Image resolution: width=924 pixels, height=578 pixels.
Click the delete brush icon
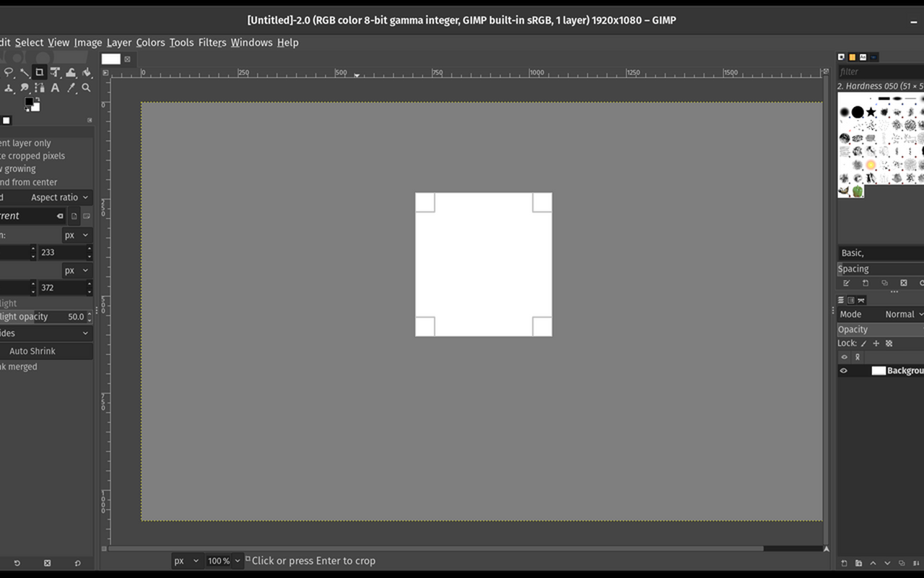coord(904,283)
